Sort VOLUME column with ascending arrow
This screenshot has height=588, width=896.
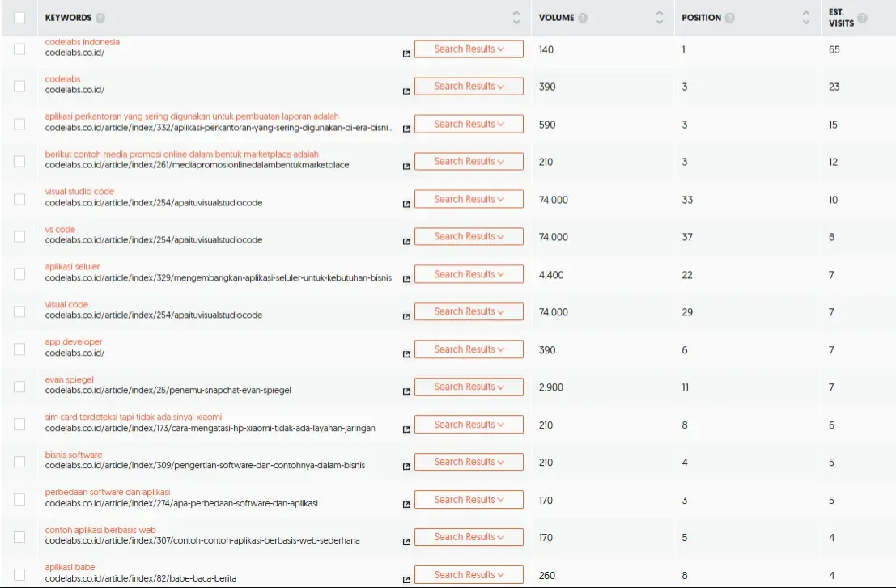tap(661, 12)
